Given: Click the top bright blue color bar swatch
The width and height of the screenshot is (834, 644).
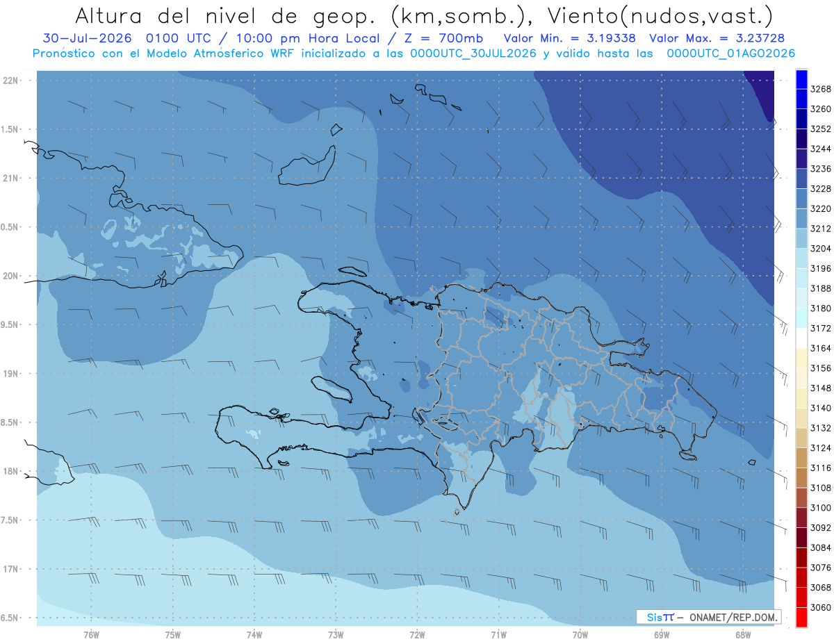Looking at the screenshot, I should tap(801, 79).
